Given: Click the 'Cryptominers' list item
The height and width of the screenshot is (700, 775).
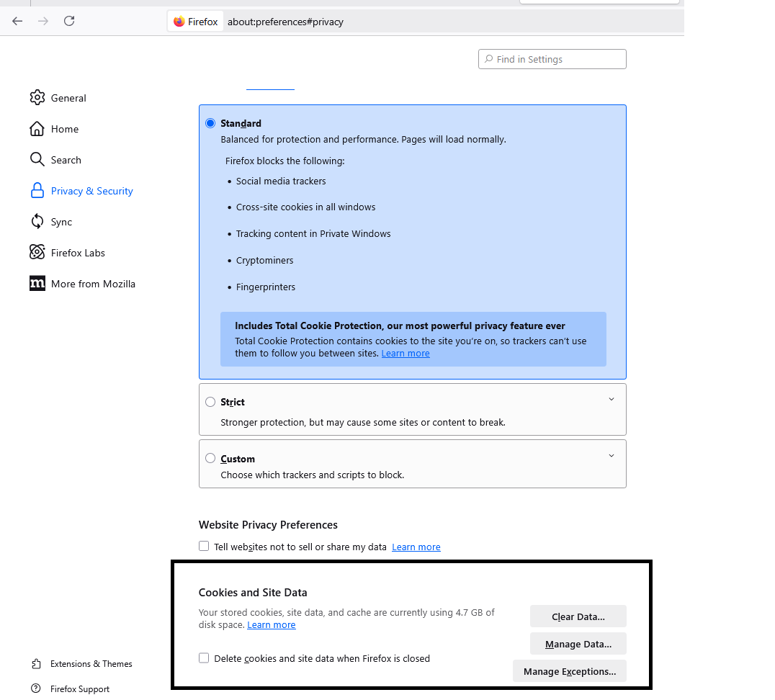Looking at the screenshot, I should [264, 261].
